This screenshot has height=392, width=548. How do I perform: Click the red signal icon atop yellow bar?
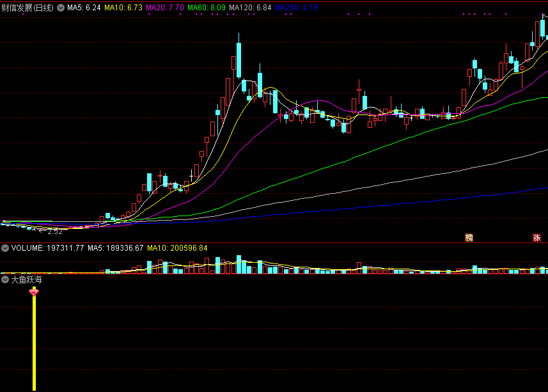pos(34,292)
